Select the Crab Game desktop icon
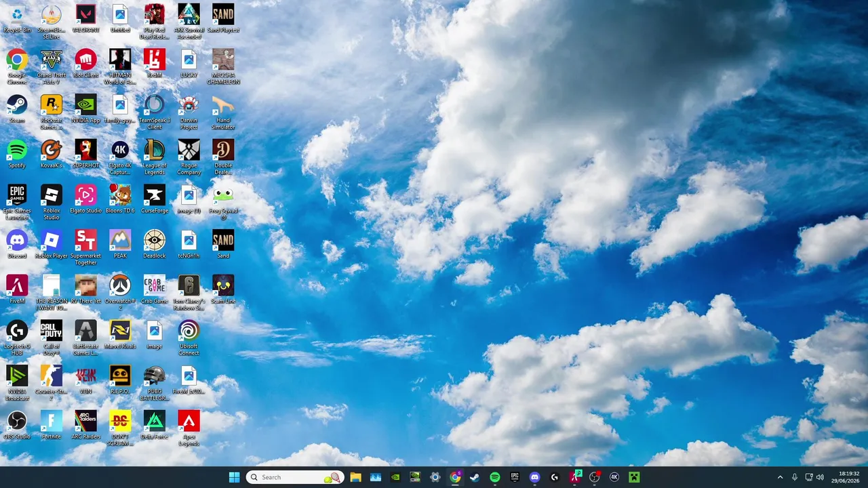868x488 pixels. point(155,290)
